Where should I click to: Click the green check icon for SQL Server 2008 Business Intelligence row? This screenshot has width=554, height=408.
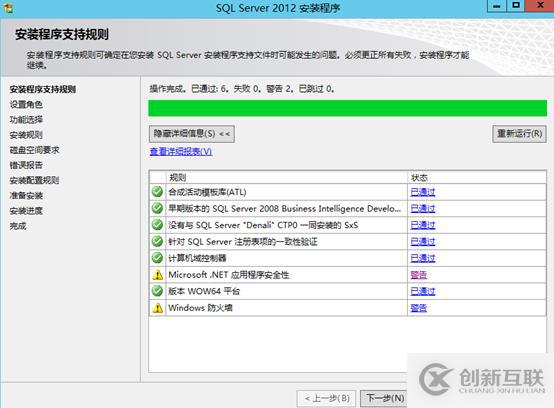157,208
